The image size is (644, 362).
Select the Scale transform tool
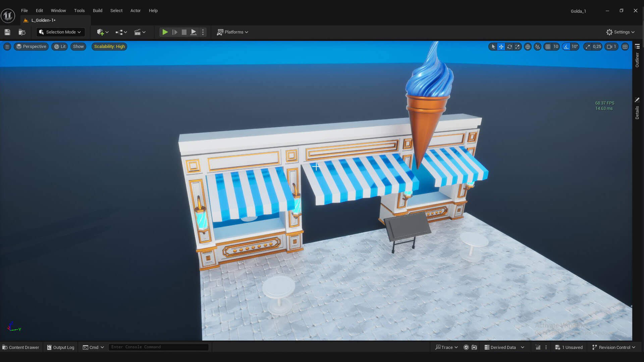pos(518,47)
